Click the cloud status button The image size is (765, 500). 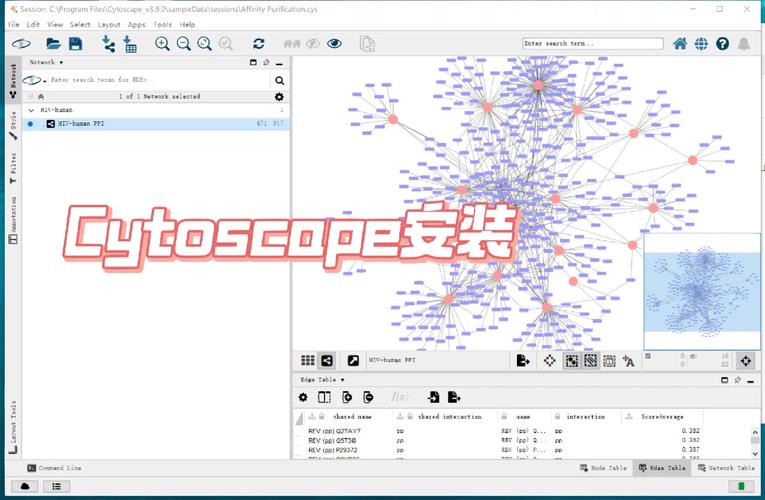pos(24,486)
